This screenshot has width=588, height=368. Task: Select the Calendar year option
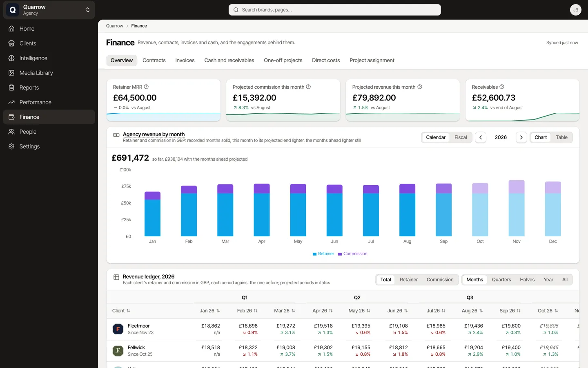[436, 137]
